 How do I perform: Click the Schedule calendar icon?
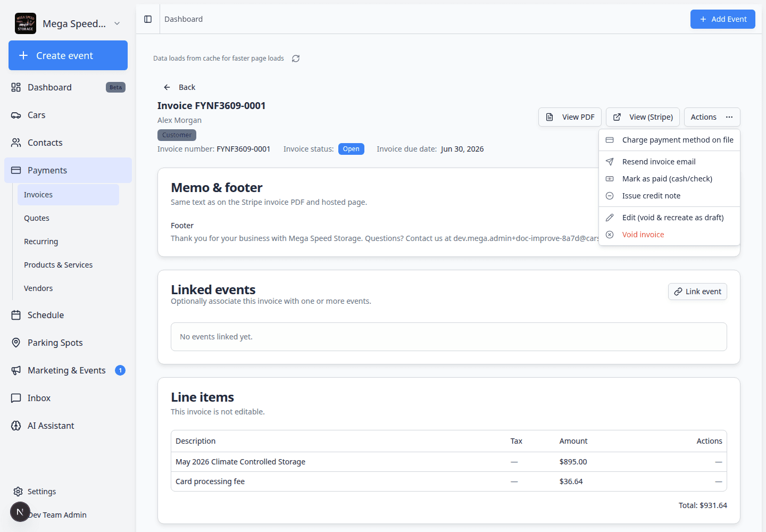(16, 315)
